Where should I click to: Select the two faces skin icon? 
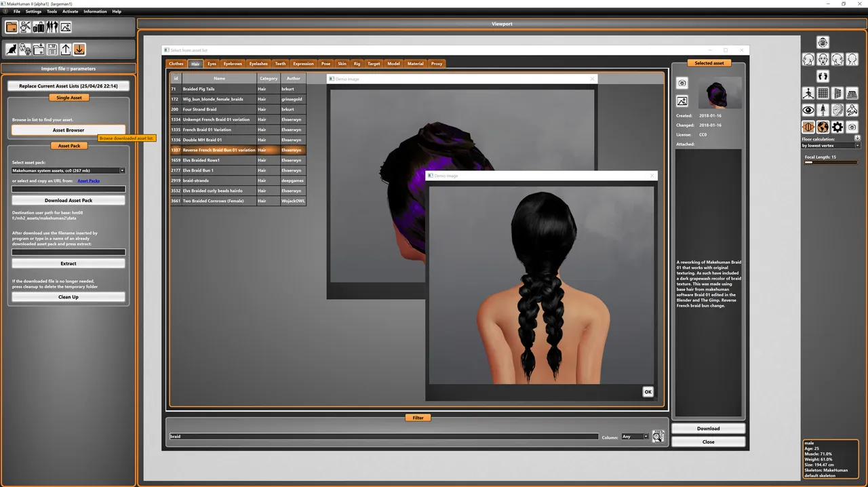pos(25,50)
